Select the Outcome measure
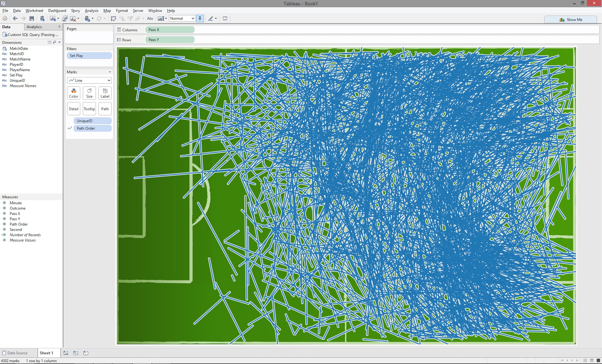 click(x=18, y=208)
